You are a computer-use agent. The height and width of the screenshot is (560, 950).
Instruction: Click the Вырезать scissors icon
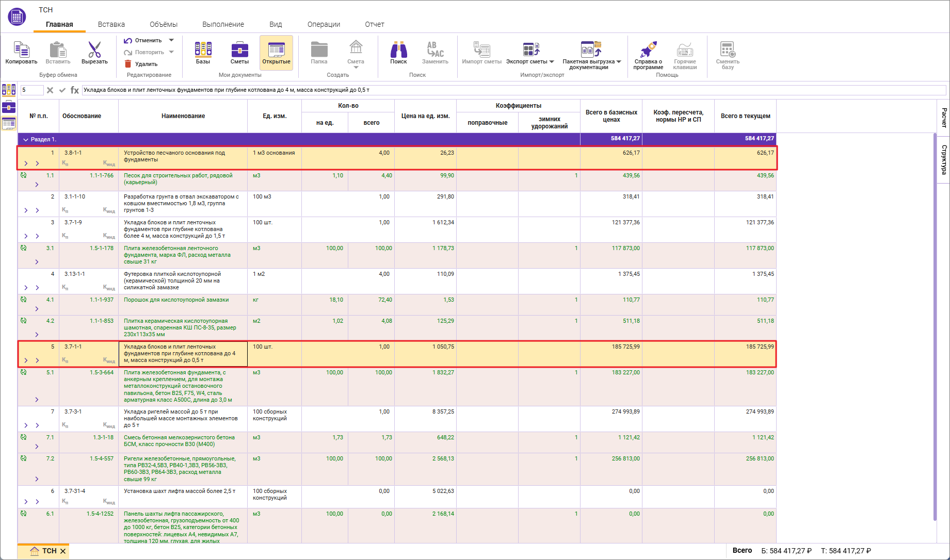click(x=94, y=50)
